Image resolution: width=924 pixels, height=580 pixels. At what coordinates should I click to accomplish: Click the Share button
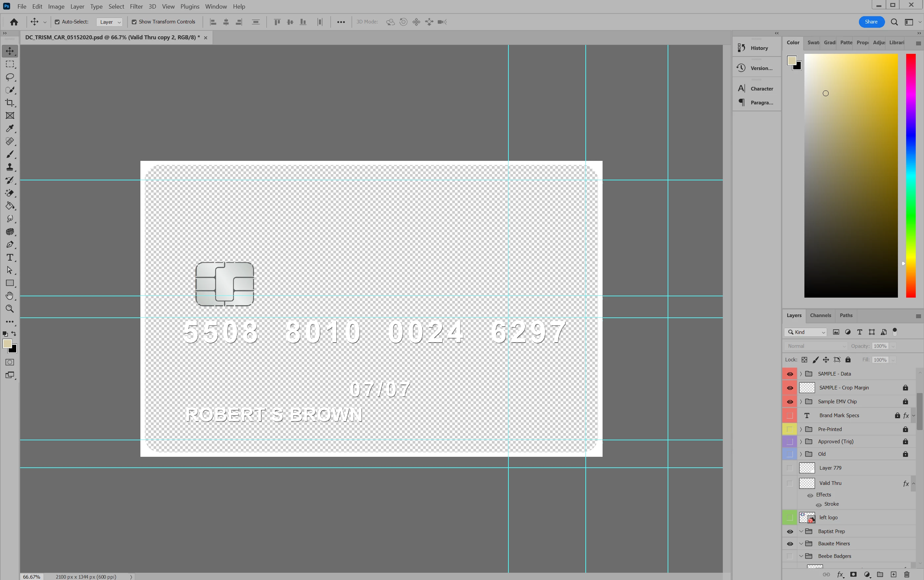pos(871,22)
